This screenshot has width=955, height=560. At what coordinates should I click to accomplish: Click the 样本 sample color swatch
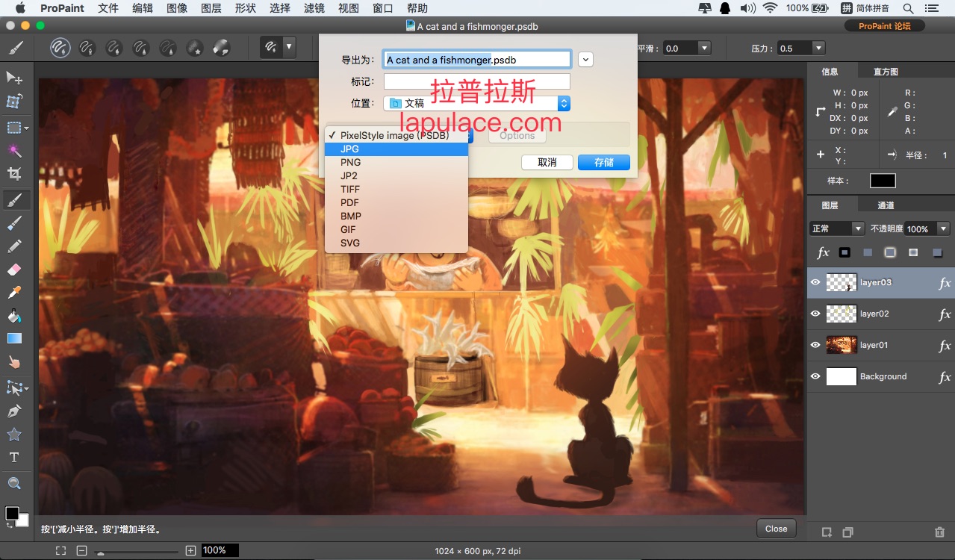(x=883, y=181)
